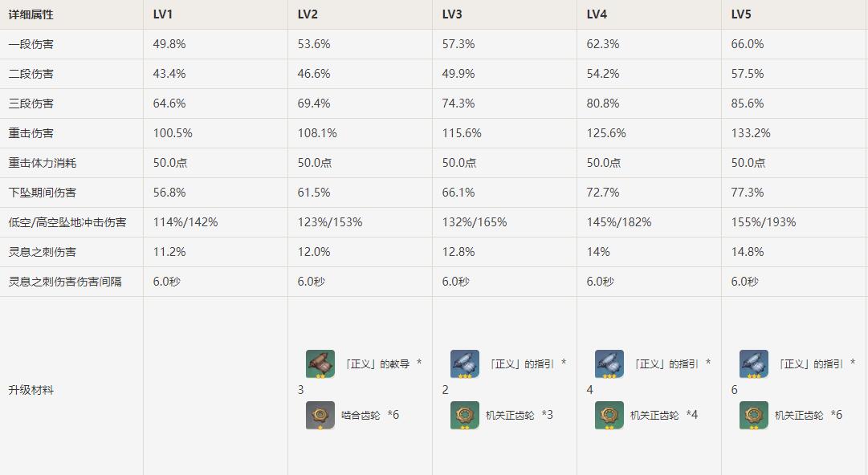Click the 啮合齿轮 gear icon under LV2
Viewport: 868px width, 475px height.
320,415
